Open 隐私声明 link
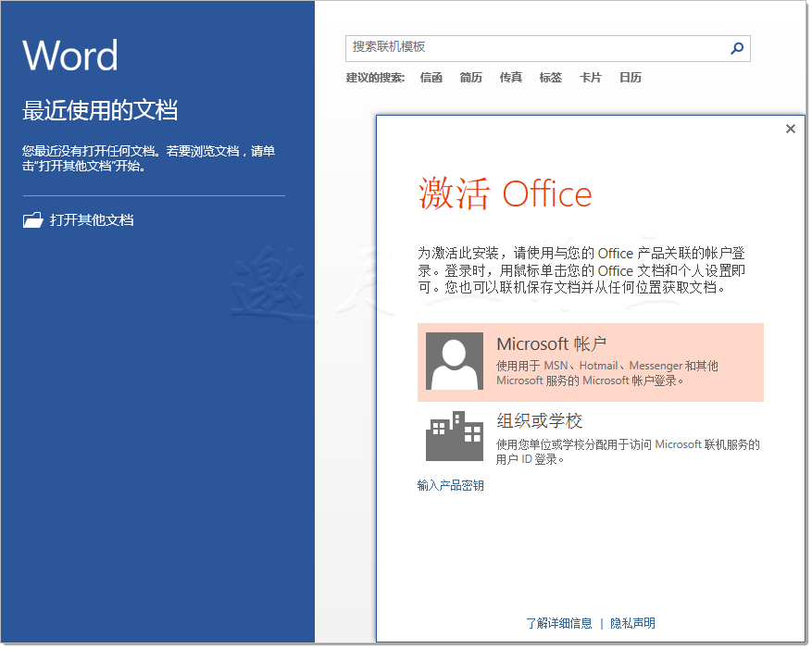The width and height of the screenshot is (812, 649). pyautogui.click(x=632, y=622)
